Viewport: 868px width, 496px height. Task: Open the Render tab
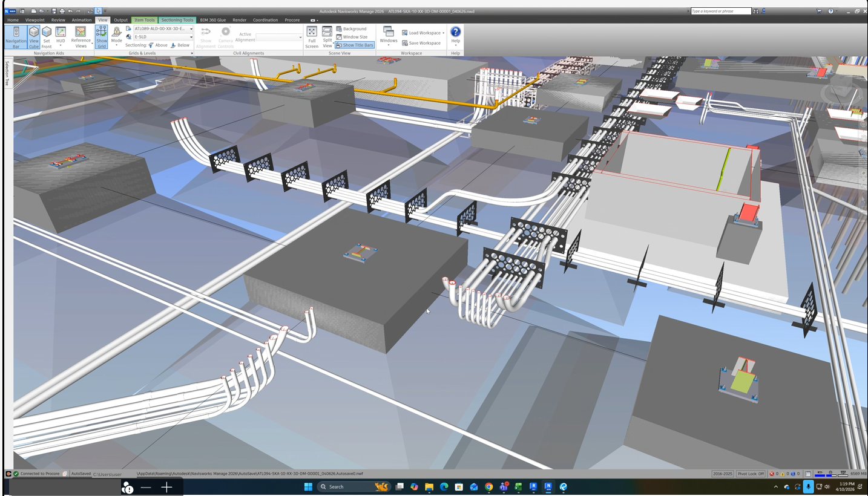pyautogui.click(x=240, y=20)
